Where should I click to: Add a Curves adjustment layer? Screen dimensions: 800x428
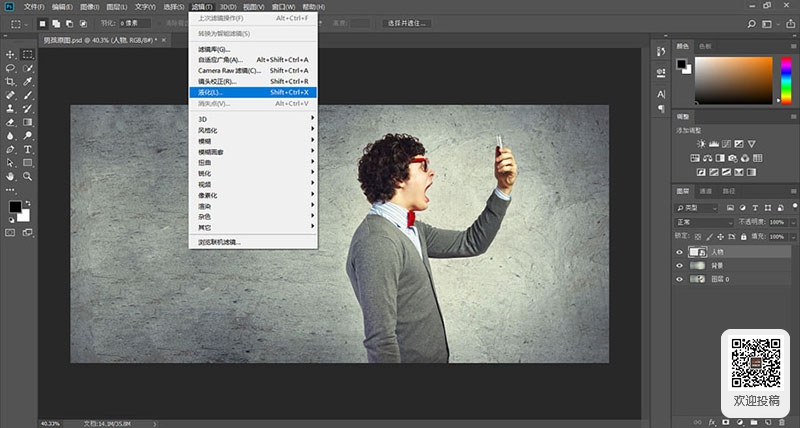tap(727, 144)
